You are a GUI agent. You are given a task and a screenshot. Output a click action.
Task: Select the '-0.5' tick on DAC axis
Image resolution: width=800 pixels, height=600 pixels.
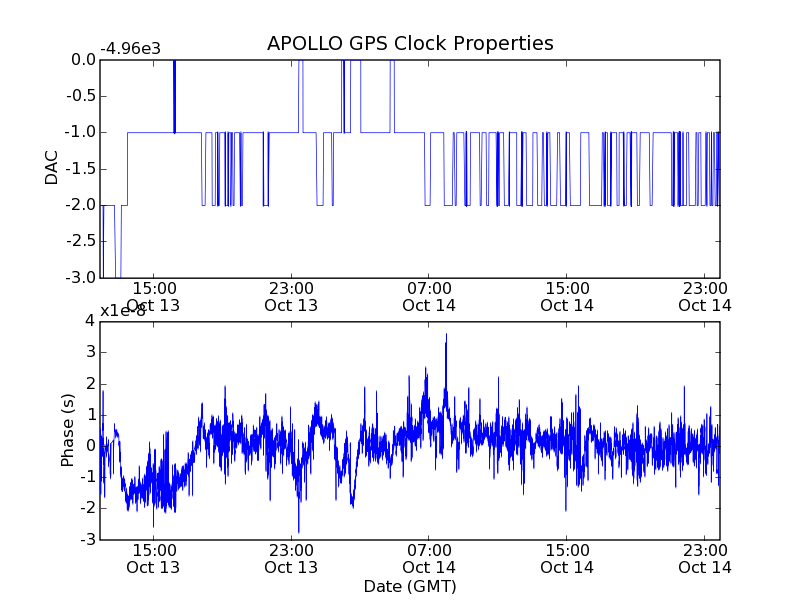81,96
